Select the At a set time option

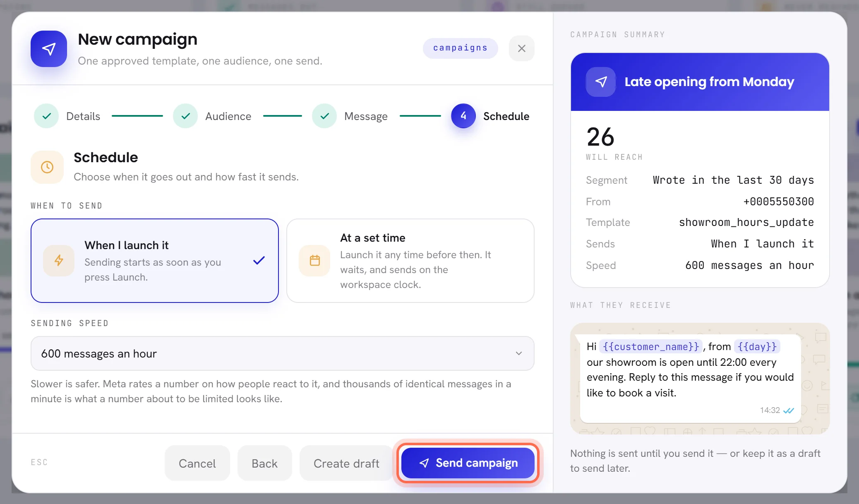tap(410, 261)
